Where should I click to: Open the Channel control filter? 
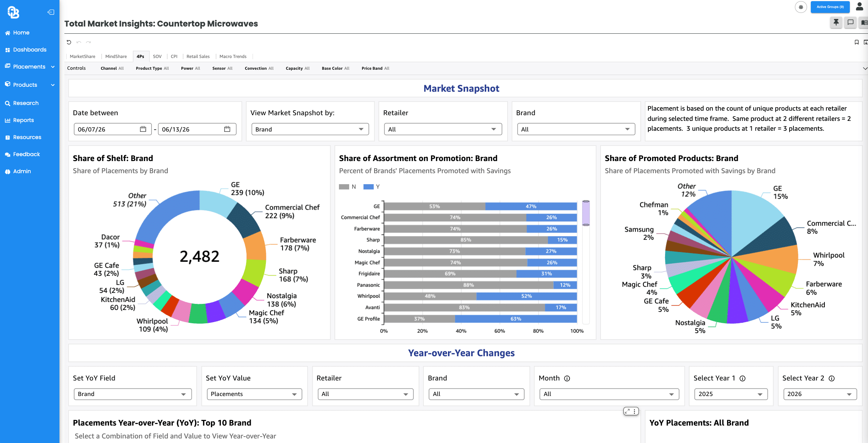tap(112, 69)
